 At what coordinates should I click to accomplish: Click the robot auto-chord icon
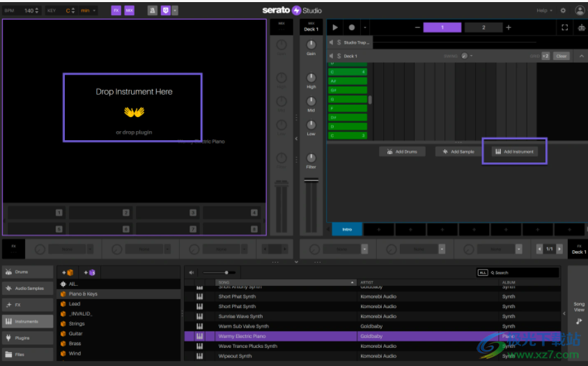coord(581,27)
